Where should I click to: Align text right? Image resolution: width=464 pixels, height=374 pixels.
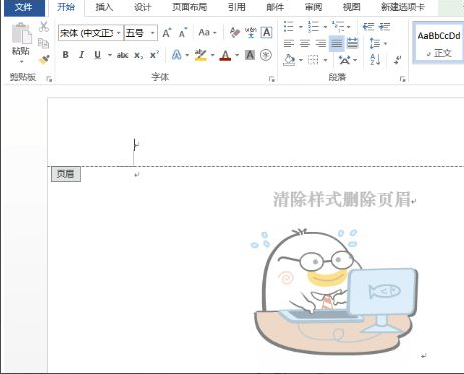pyautogui.click(x=321, y=43)
